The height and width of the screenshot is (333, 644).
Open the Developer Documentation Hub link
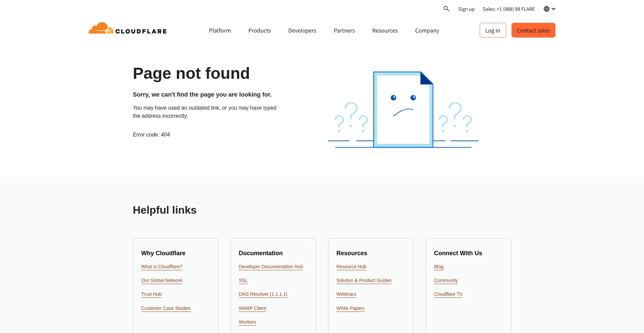tap(271, 267)
